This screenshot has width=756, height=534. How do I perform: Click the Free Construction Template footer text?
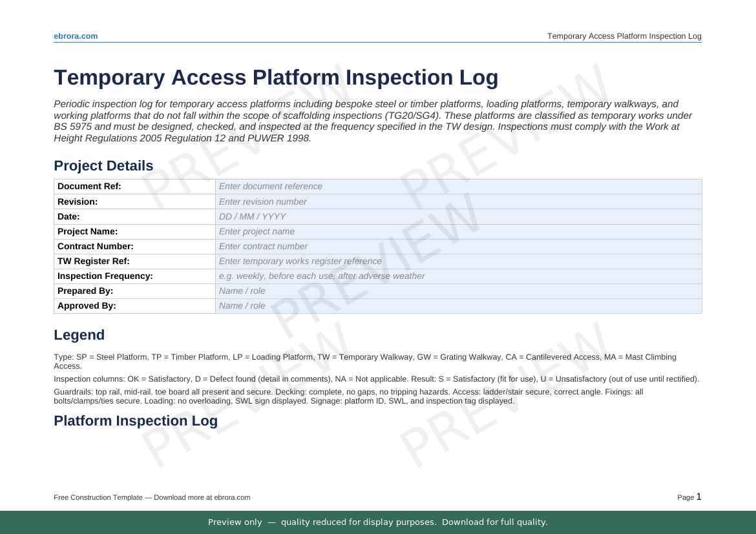[x=152, y=497]
